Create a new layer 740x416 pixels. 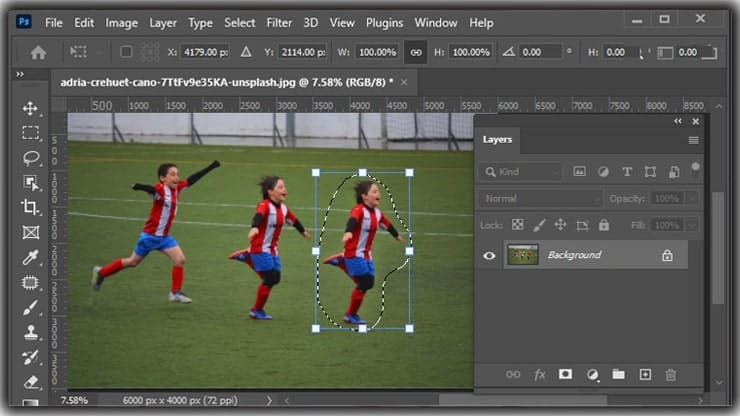pyautogui.click(x=645, y=374)
